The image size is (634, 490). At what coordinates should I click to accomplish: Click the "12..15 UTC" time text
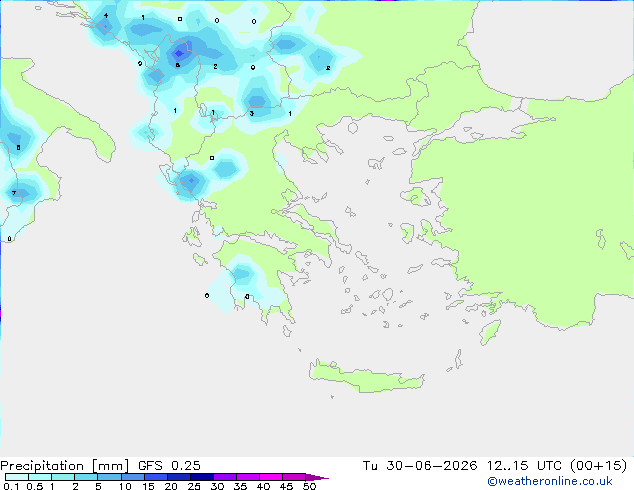point(524,466)
